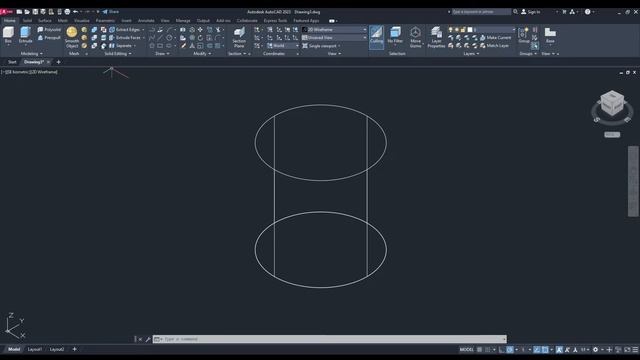640x360 pixels.
Task: Click the Plot (print) icon in quick access toolbar
Action: tap(67, 12)
